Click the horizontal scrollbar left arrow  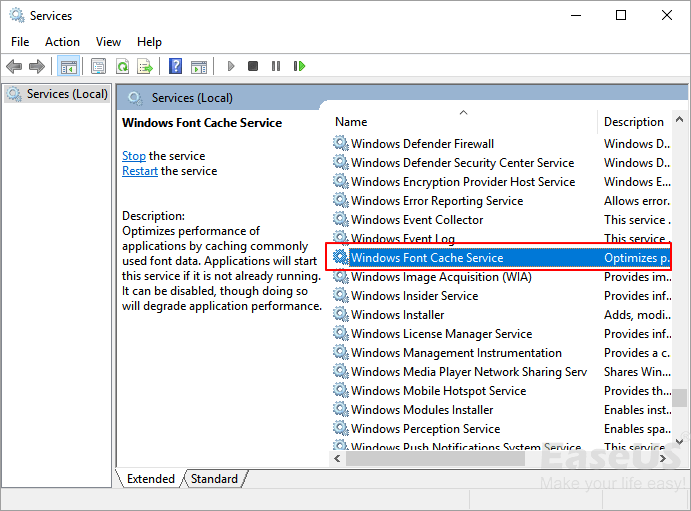(x=338, y=458)
